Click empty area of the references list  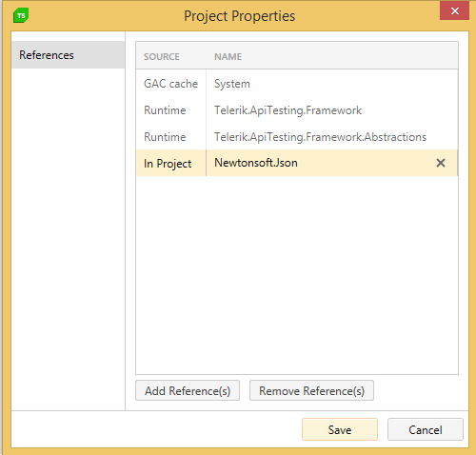(x=297, y=275)
